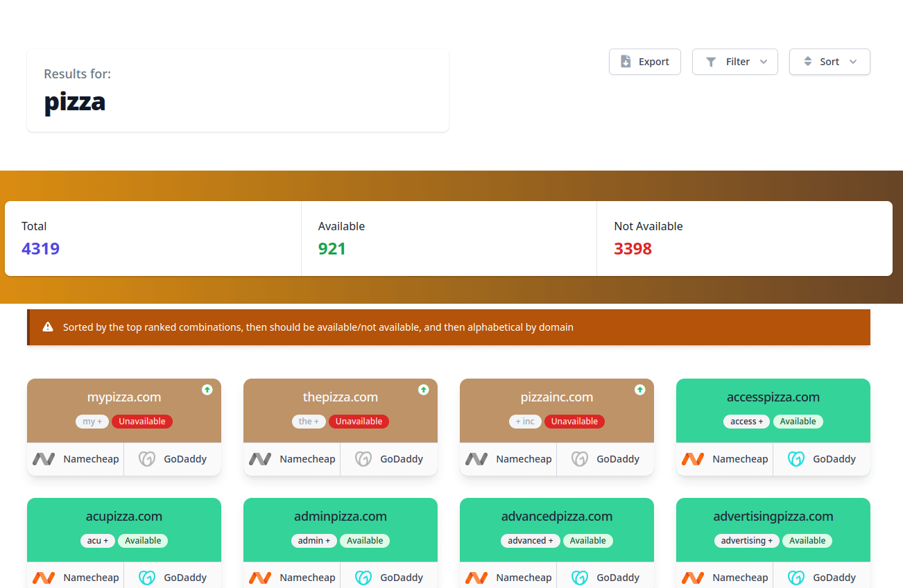Click Namecheap logo icon under adminpizza.com
Image resolution: width=903 pixels, height=588 pixels.
[260, 578]
